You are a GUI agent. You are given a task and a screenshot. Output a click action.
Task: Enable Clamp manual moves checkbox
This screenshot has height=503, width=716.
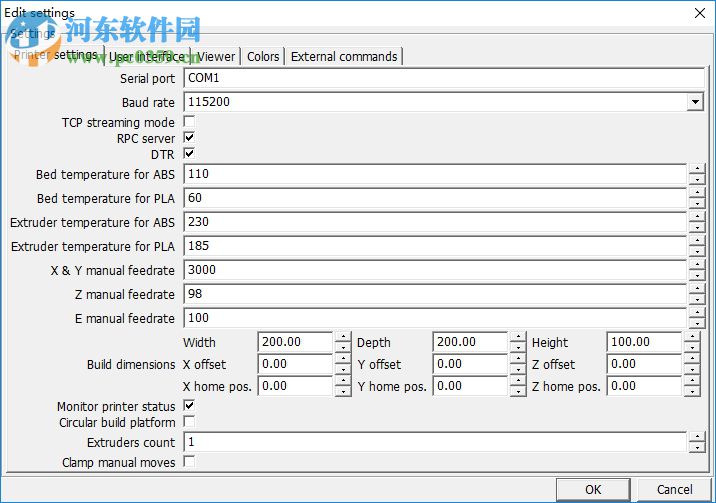[x=189, y=461]
